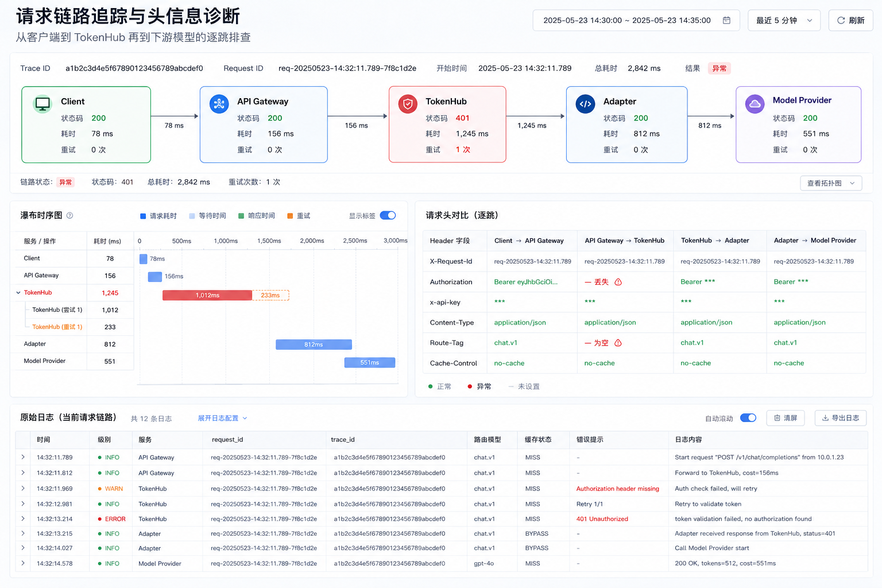Click the 正常 legend item with green dot

tap(440, 386)
